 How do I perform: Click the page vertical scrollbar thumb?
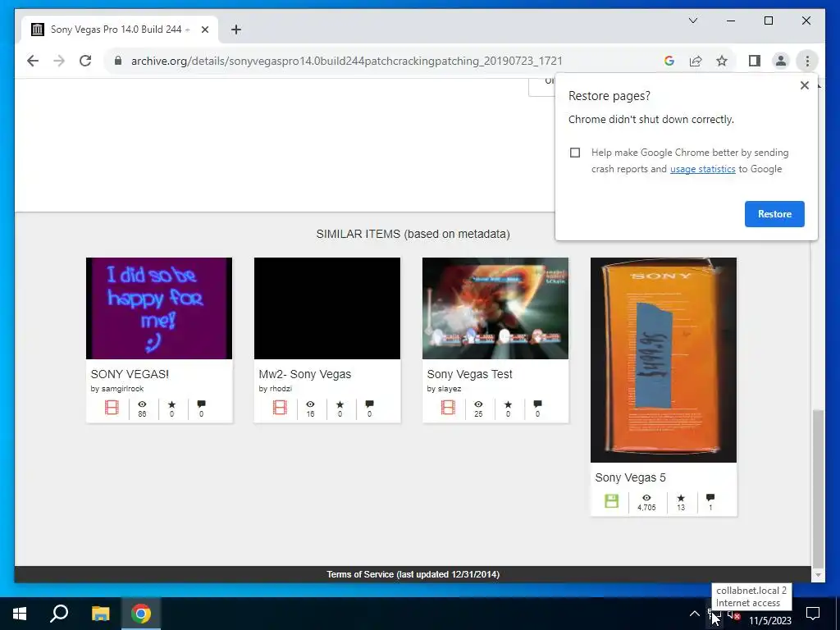[x=818, y=488]
